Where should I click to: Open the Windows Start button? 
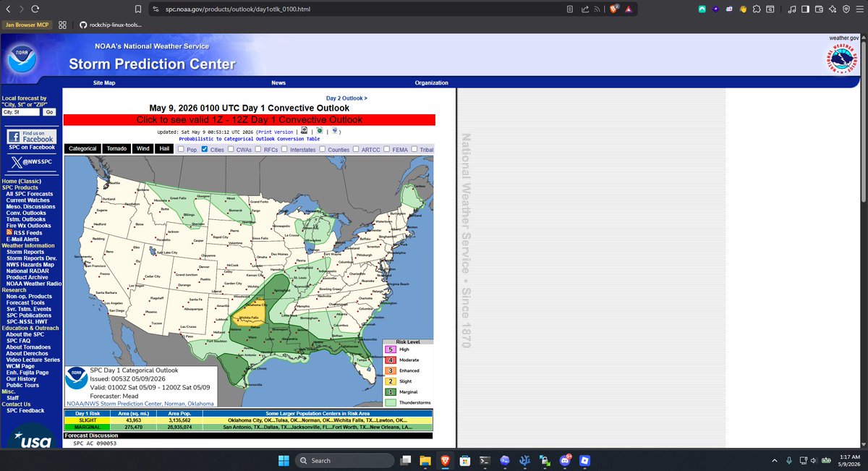click(x=282, y=460)
